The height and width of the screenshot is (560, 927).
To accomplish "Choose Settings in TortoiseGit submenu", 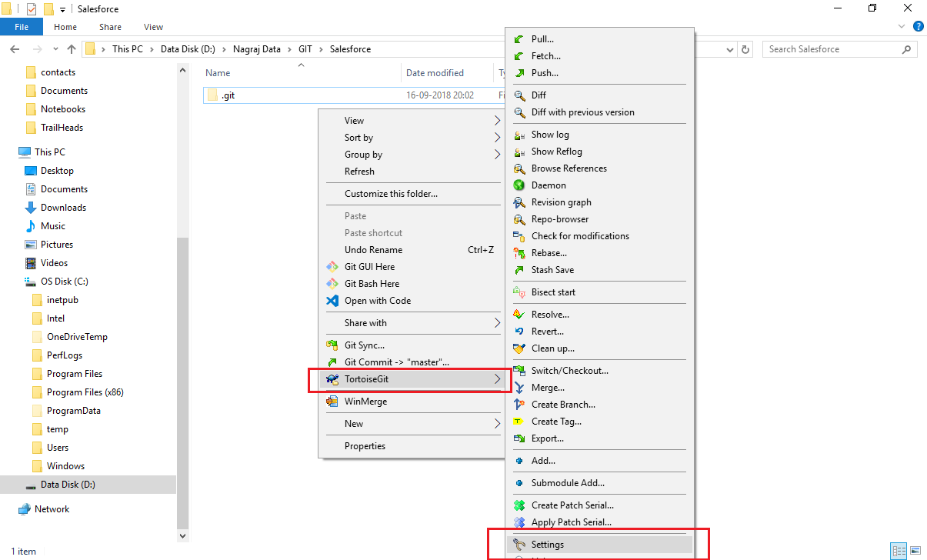I will [599, 545].
